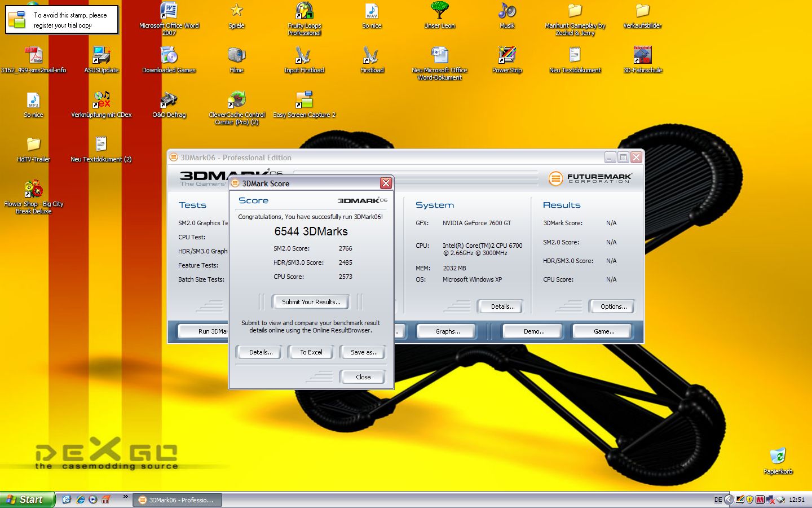Launch Internet Explorer from Quick Launch
The image size is (812, 508).
[80, 500]
